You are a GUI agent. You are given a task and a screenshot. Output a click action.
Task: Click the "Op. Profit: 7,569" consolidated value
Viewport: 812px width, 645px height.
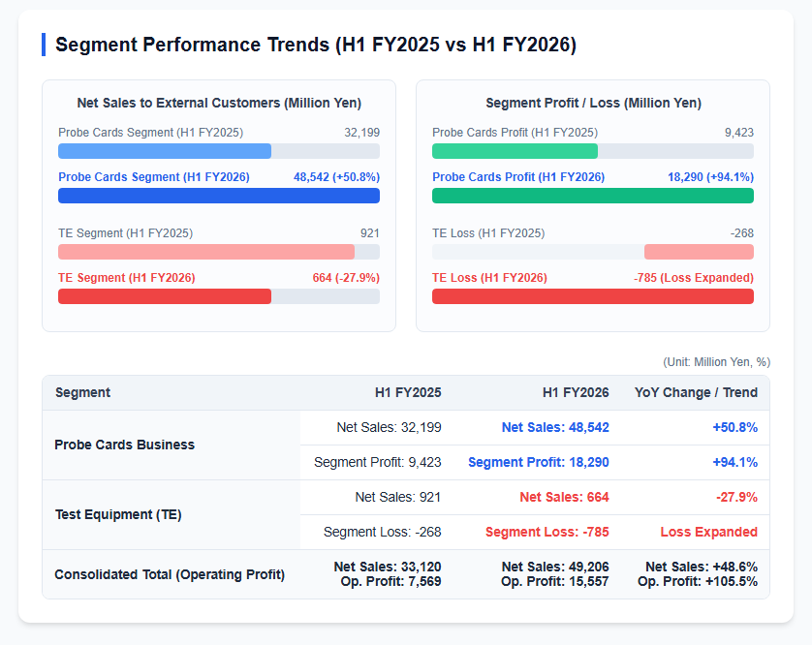click(x=391, y=582)
